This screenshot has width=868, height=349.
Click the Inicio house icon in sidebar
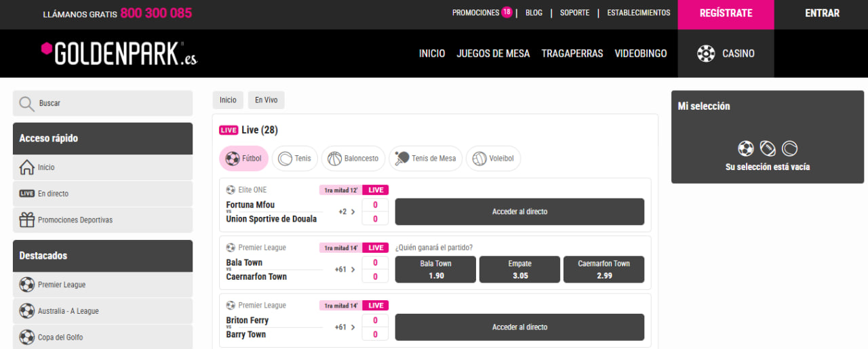27,167
